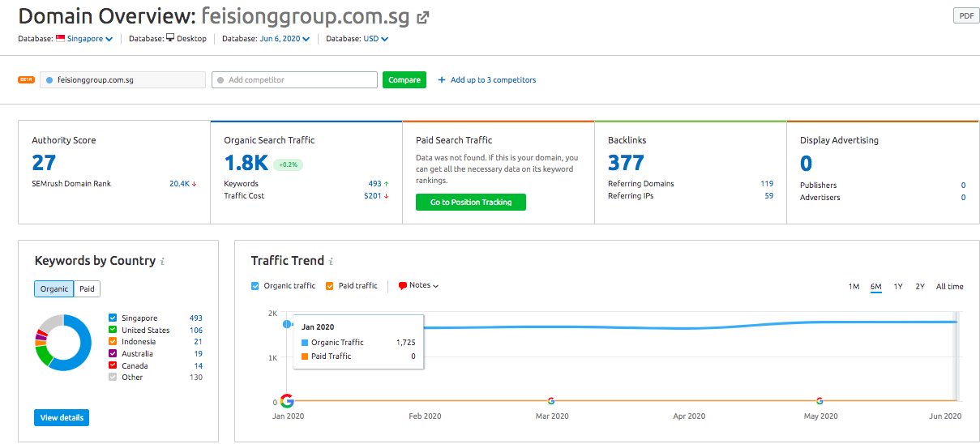Open the Singapore database dropdown

point(89,38)
